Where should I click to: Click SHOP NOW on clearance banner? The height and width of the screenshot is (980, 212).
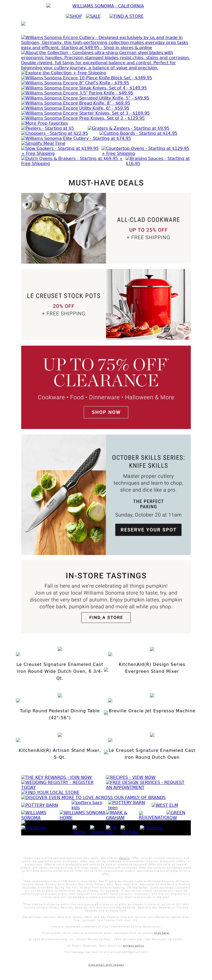[x=106, y=412]
